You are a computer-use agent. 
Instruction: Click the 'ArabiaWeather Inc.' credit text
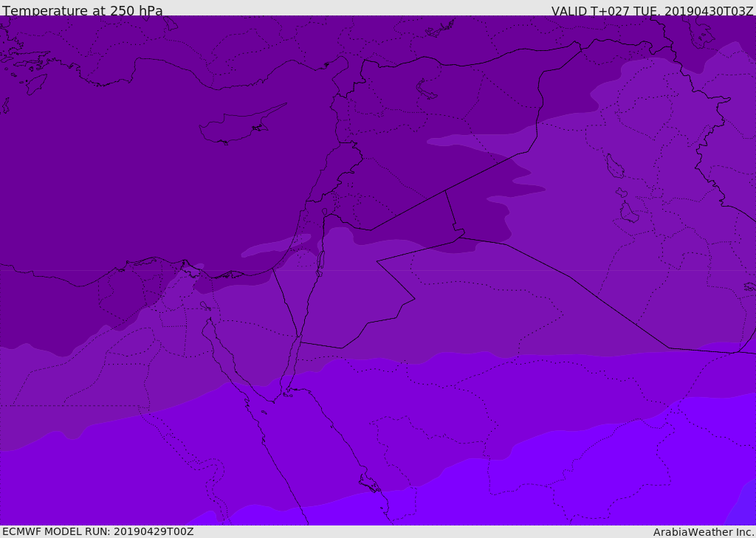tap(704, 532)
